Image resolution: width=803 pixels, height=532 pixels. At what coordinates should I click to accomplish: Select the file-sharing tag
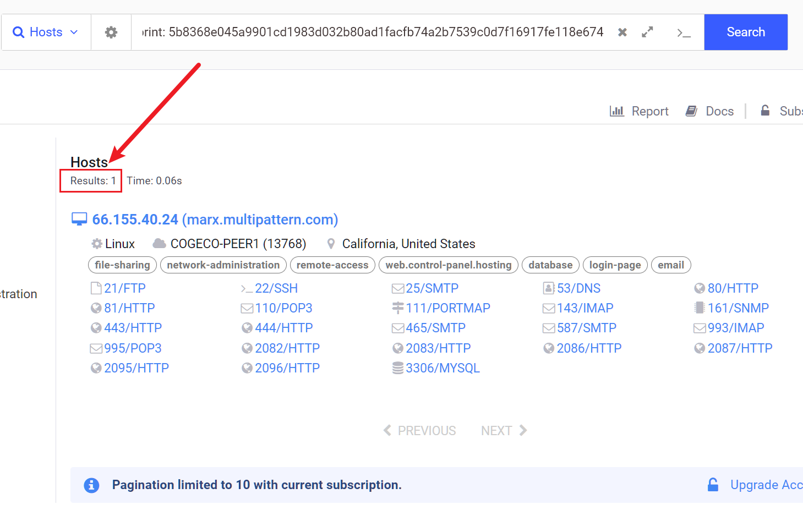(x=122, y=265)
